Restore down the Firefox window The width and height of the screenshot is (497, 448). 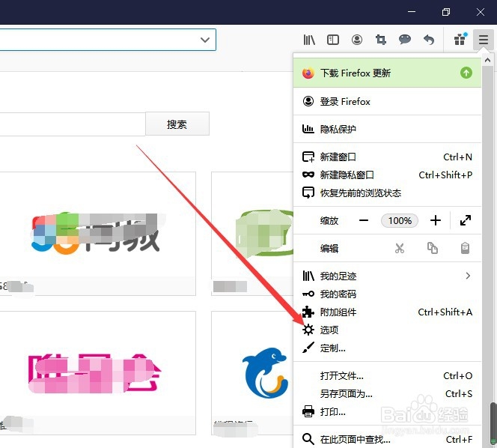(446, 12)
